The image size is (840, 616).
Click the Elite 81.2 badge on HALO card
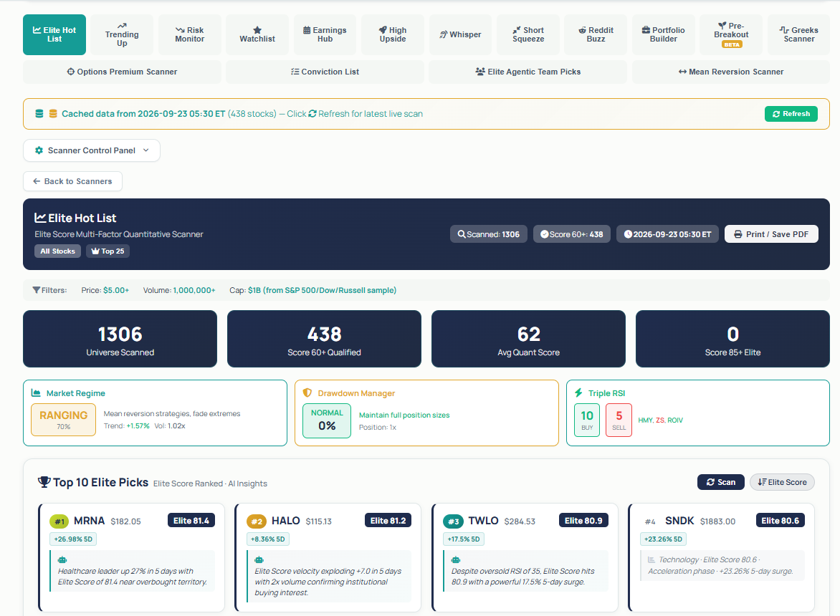tap(388, 521)
